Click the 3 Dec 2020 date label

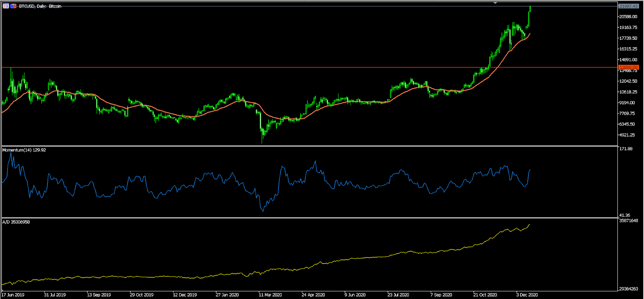(527, 295)
